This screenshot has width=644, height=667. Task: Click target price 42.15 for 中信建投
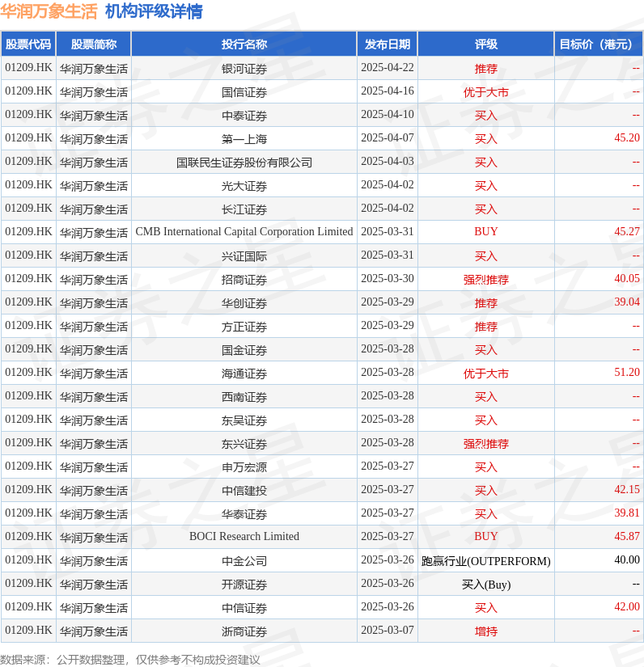pyautogui.click(x=626, y=489)
